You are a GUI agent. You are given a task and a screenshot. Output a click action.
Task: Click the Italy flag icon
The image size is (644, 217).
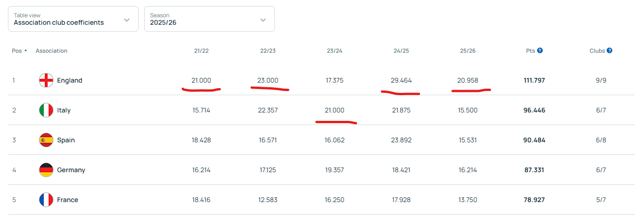pyautogui.click(x=46, y=110)
